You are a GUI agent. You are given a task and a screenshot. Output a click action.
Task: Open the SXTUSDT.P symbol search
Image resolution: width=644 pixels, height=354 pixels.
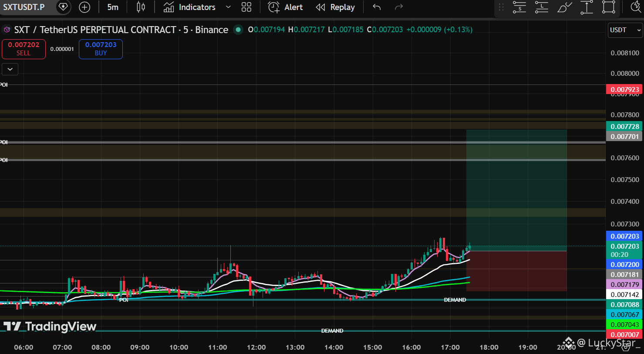click(x=24, y=7)
